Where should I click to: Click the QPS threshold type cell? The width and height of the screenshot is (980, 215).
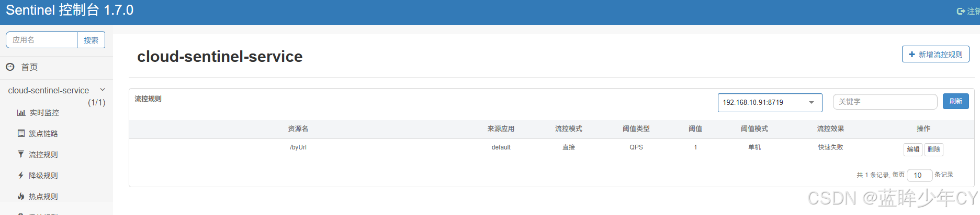tap(636, 147)
